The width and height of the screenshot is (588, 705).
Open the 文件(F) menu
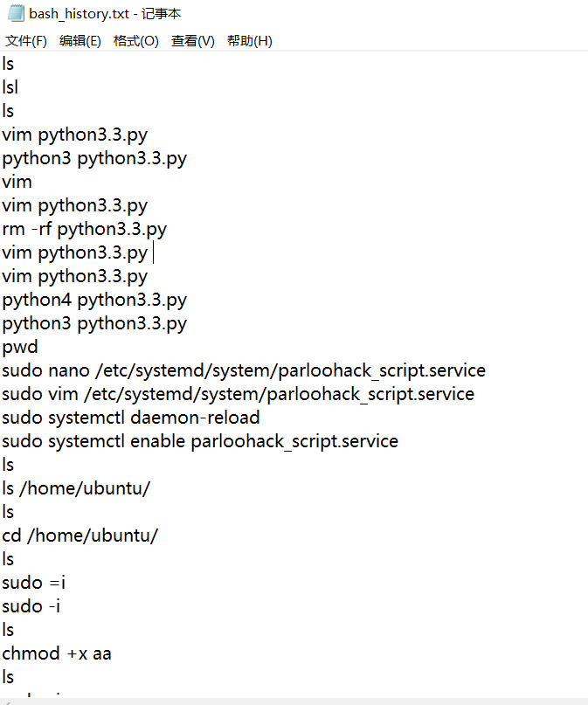coord(25,41)
